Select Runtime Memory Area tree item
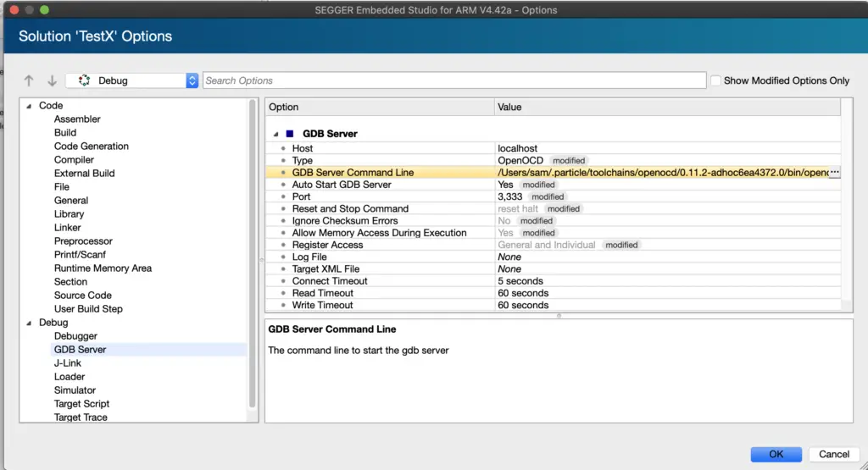The image size is (868, 470). click(x=103, y=268)
